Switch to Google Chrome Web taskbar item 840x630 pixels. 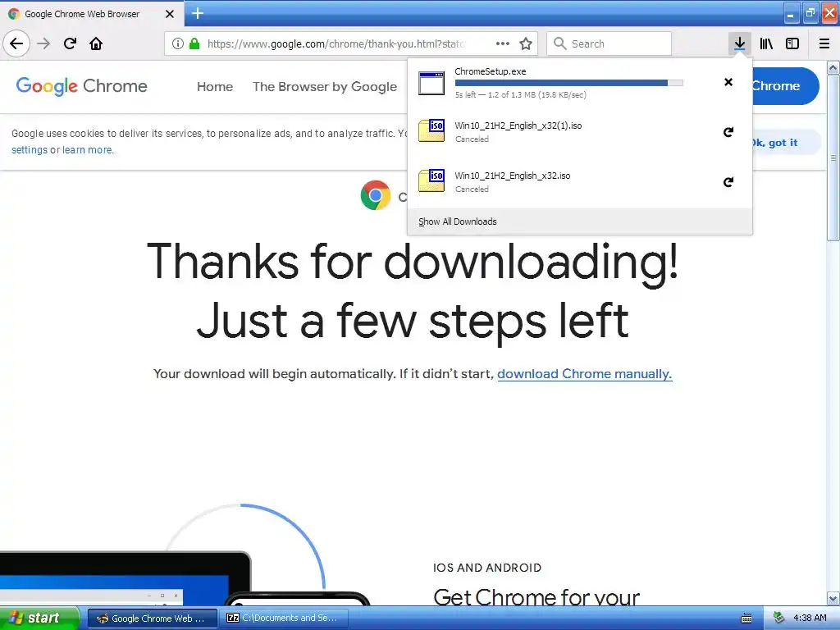(152, 619)
